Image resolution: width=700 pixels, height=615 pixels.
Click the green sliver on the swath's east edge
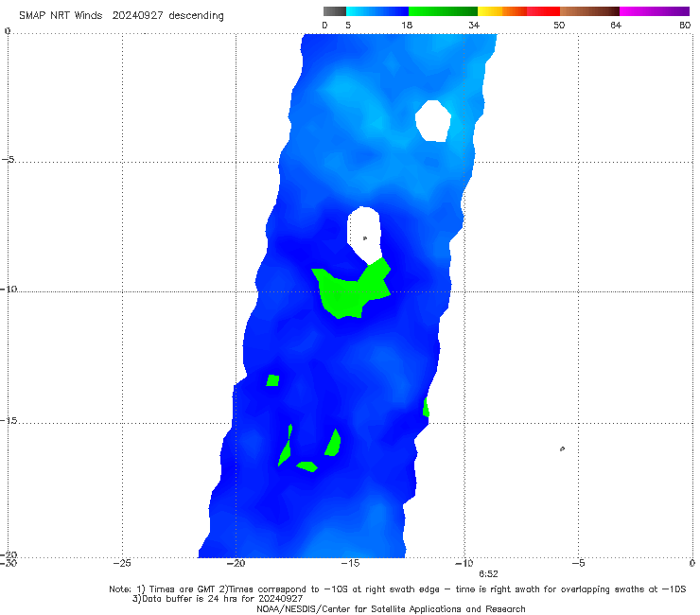[x=427, y=407]
